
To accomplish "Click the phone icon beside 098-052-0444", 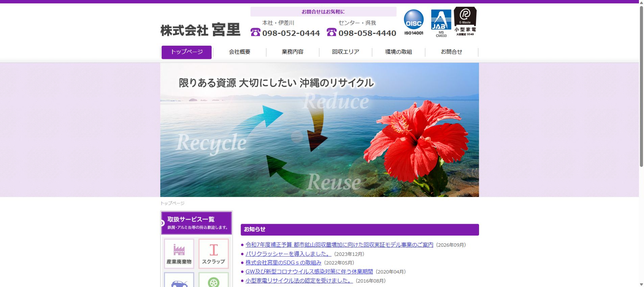I will 256,32.
